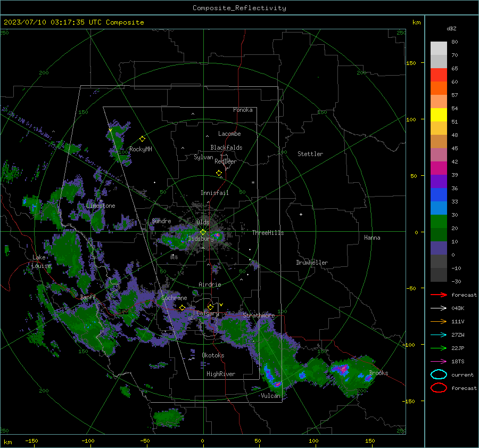Click the Strathmore city label
Image resolution: width=479 pixels, height=448 pixels.
coord(259,315)
